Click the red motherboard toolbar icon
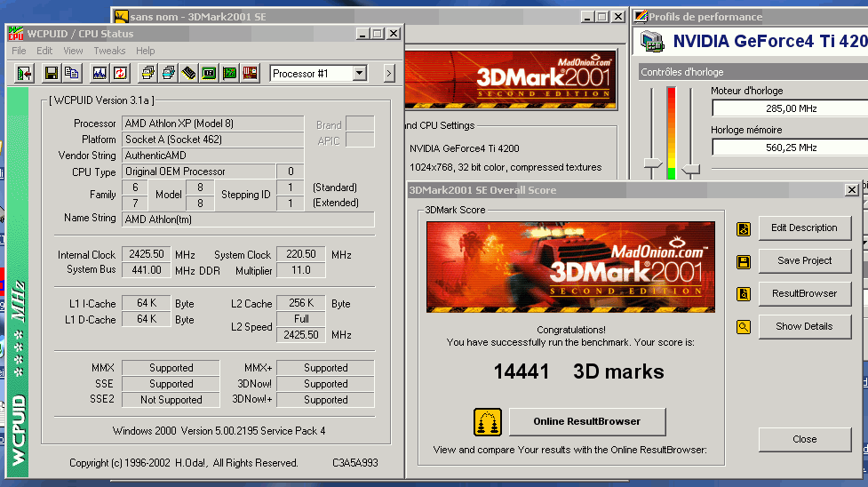Screen dimensions: 868x487 tap(251, 73)
